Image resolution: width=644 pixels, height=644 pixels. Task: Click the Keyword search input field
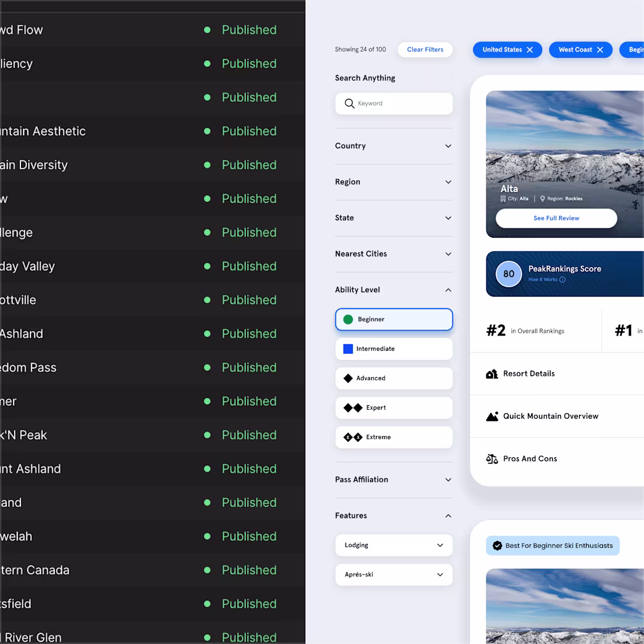pyautogui.click(x=393, y=103)
